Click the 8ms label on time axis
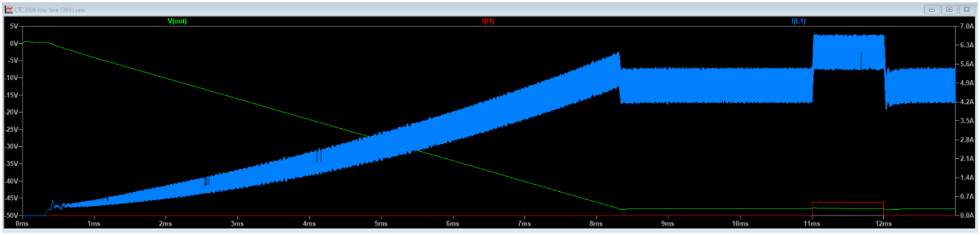 tap(596, 224)
